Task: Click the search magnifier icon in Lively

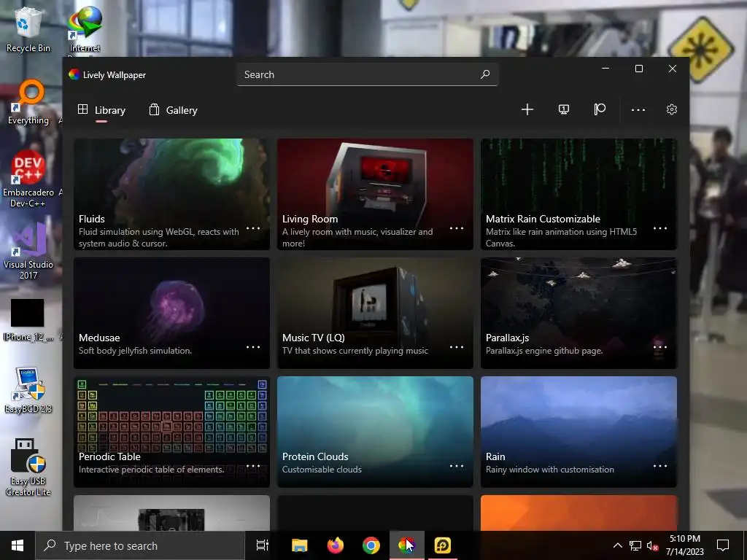Action: click(485, 74)
